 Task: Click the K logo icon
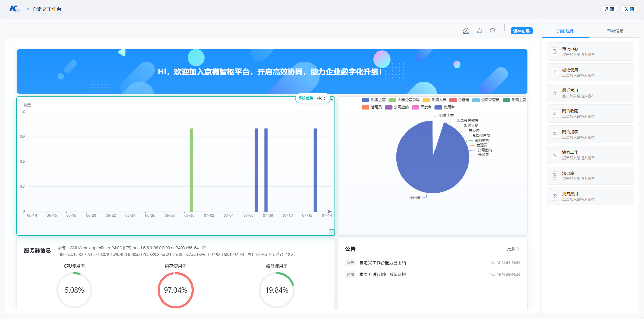click(14, 9)
